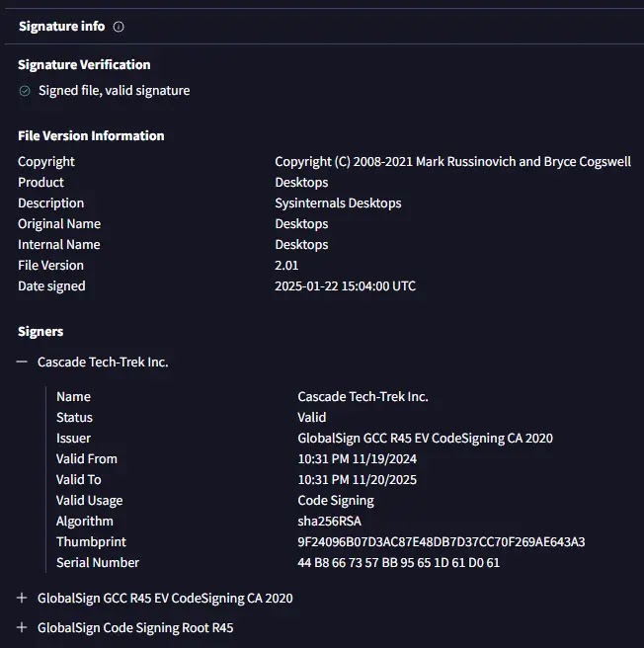644x648 pixels.
Task: Click the sha256RSA algorithm value
Action: point(328,521)
